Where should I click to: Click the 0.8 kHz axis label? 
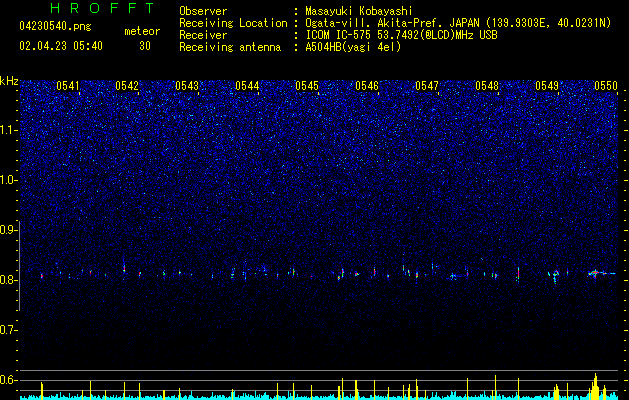pyautogui.click(x=8, y=280)
